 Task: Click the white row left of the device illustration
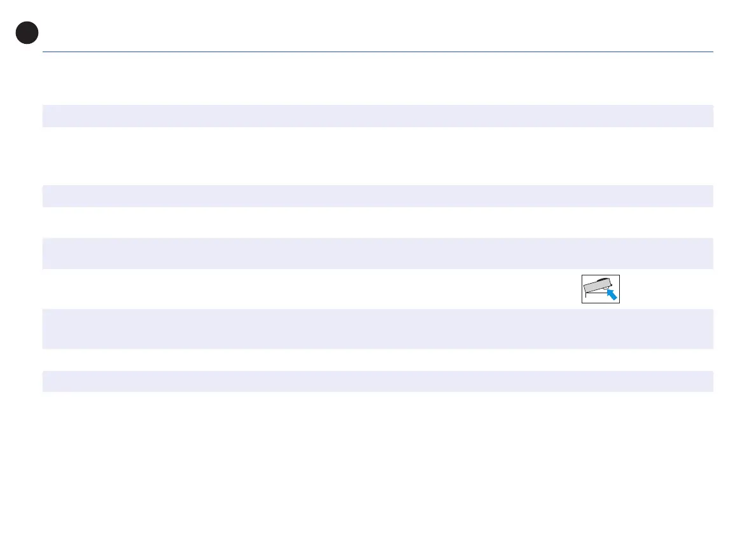[x=305, y=289]
